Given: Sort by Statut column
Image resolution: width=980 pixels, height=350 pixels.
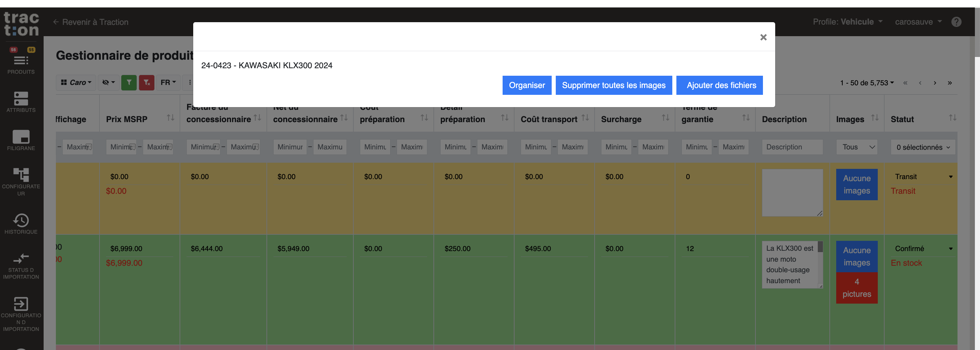Looking at the screenshot, I should pyautogui.click(x=952, y=118).
